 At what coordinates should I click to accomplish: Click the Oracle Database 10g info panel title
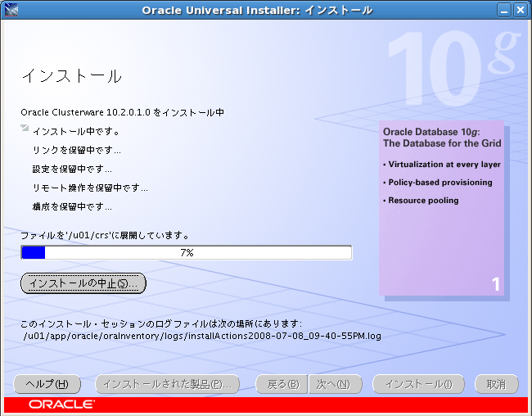click(442, 138)
